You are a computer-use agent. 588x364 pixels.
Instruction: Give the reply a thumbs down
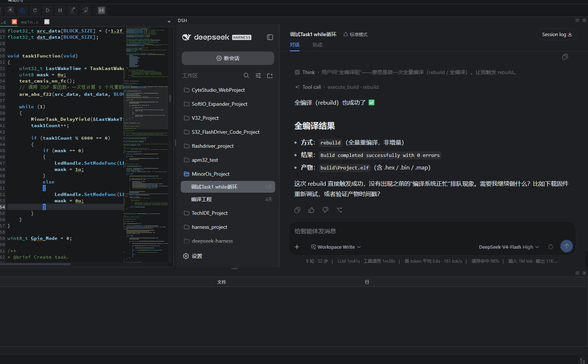325,210
